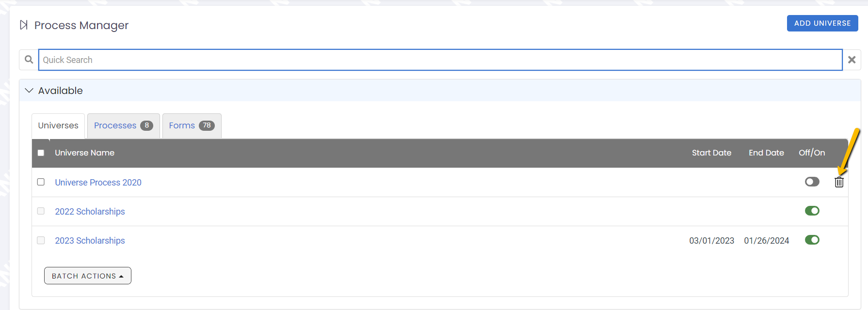
Task: Click the Process Manager play icon
Action: coord(24,25)
